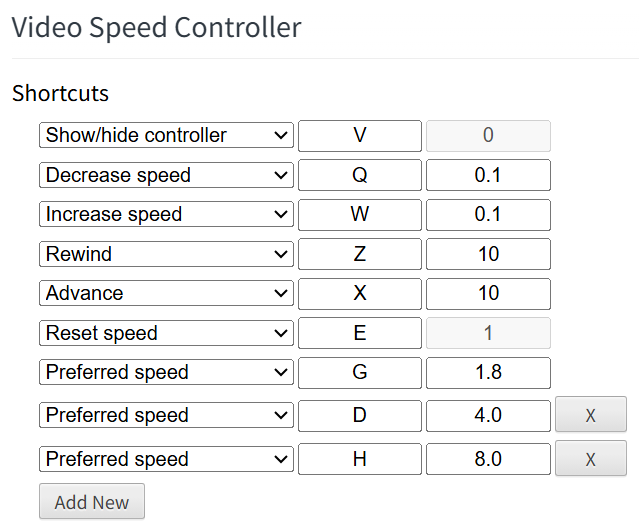Remove the H preferred speed shortcut
The width and height of the screenshot is (639, 531).
point(591,458)
